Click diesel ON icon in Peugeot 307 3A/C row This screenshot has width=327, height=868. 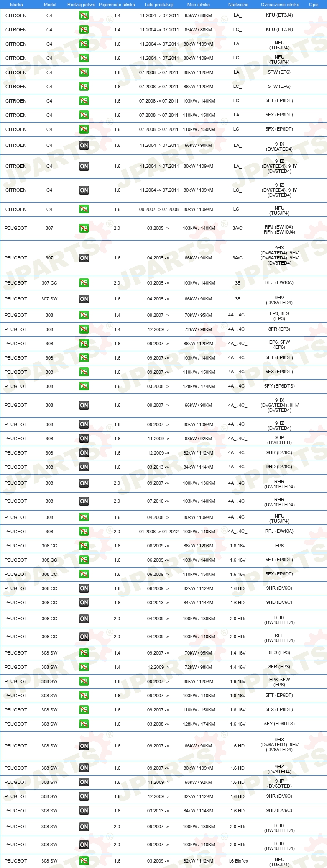(x=84, y=258)
